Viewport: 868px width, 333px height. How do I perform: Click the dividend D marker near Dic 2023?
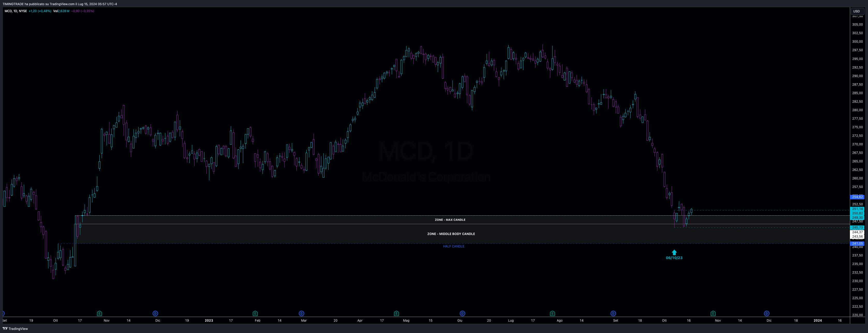[x=767, y=313]
